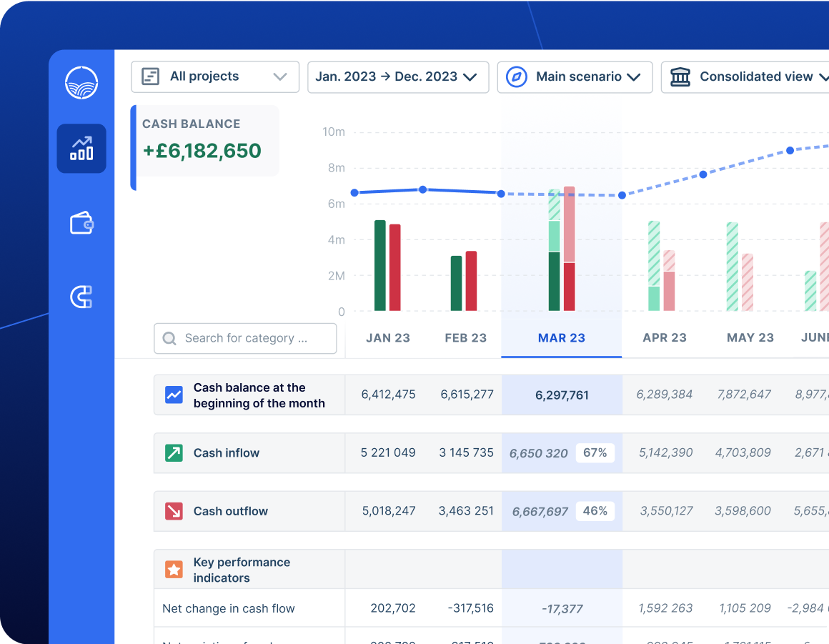829x644 pixels.
Task: Open the All projects dropdown
Action: point(215,76)
